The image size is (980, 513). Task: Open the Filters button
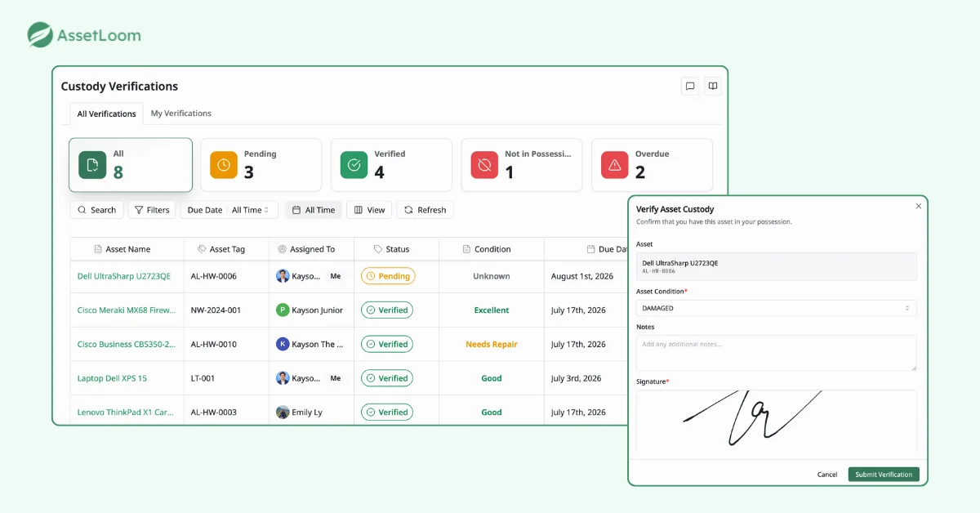pos(152,210)
